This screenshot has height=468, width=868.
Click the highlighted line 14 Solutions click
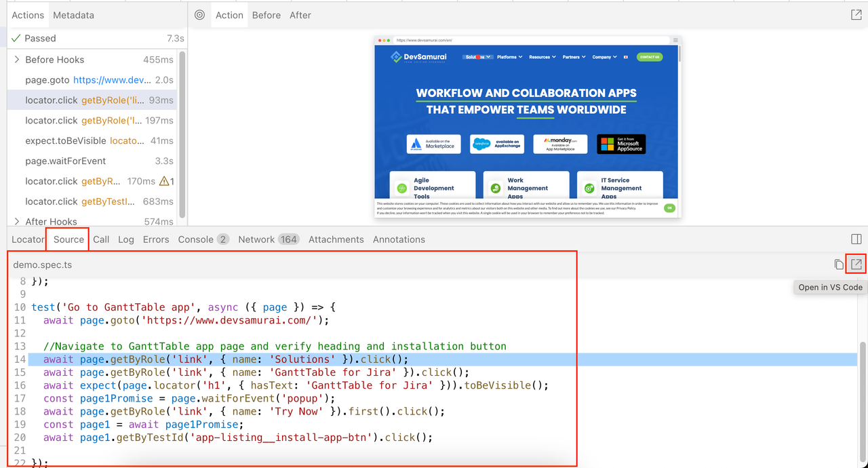tap(441, 359)
